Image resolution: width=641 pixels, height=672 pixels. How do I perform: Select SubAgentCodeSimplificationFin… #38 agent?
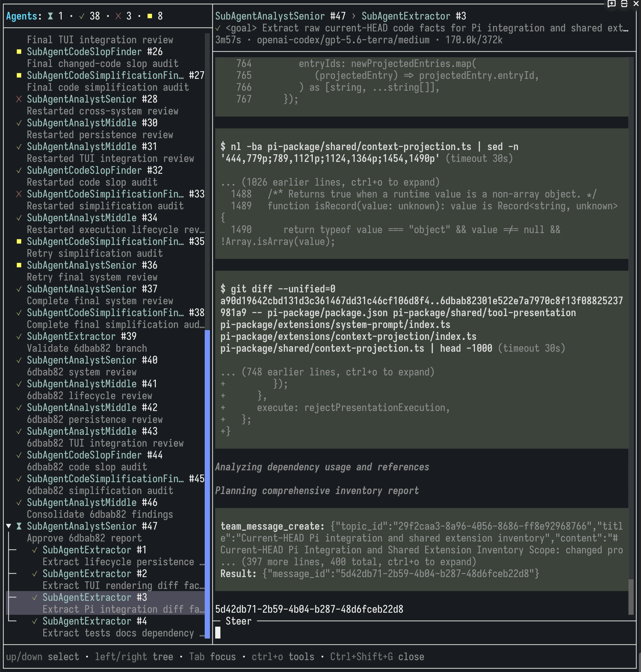tap(115, 313)
